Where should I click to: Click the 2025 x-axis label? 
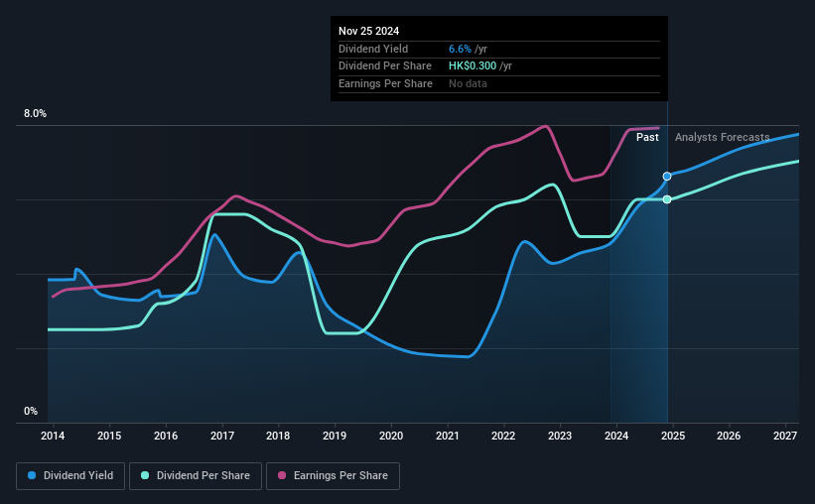(x=673, y=436)
